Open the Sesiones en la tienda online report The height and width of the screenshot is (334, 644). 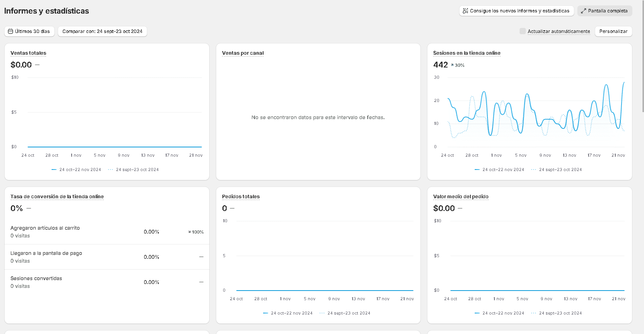click(x=467, y=53)
